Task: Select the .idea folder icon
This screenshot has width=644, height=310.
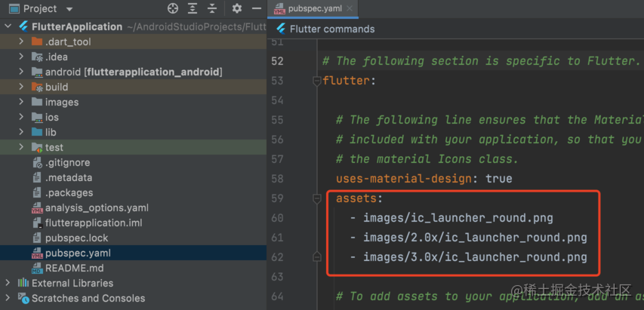Action: [x=37, y=57]
